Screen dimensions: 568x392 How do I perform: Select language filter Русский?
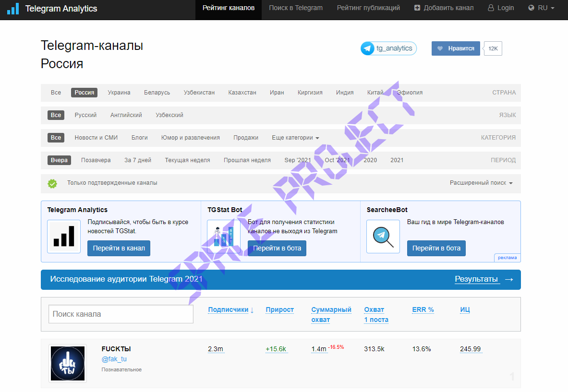tap(85, 115)
